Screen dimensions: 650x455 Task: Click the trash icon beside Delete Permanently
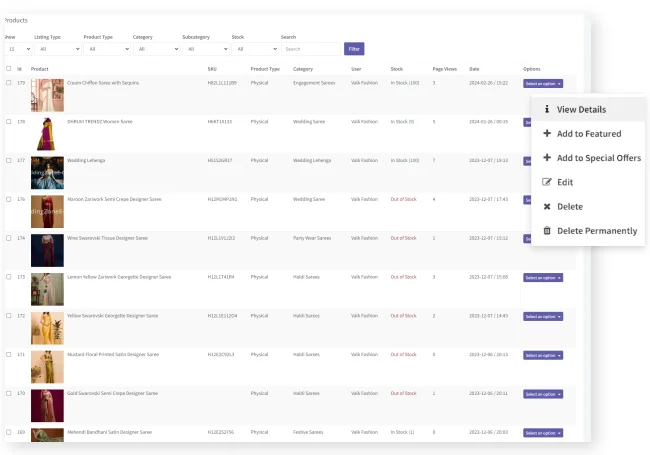coord(547,230)
